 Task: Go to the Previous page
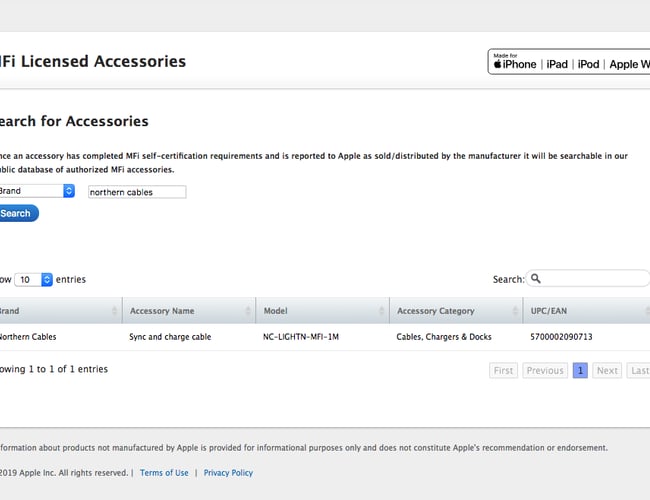coord(545,370)
